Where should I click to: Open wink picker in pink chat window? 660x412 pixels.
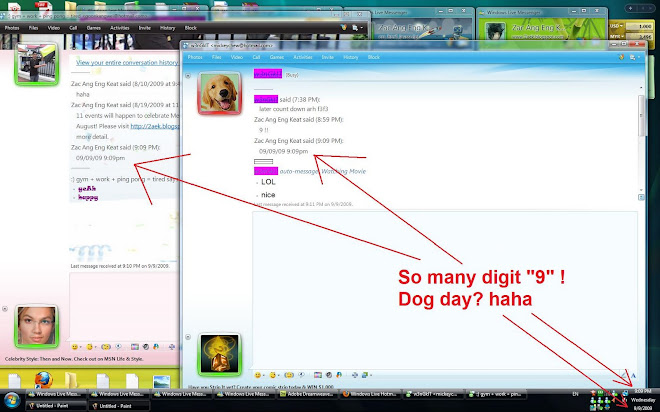point(89,347)
